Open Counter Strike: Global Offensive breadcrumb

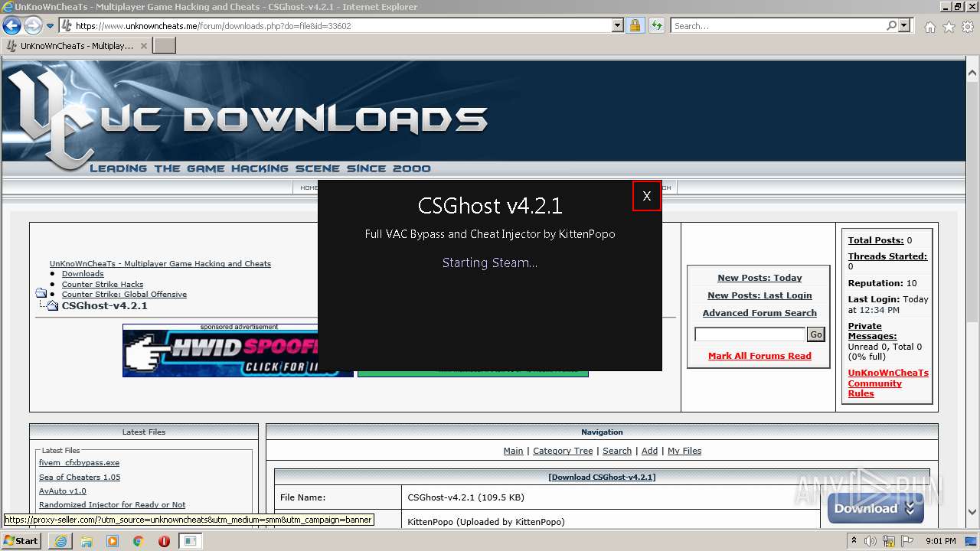tap(124, 294)
